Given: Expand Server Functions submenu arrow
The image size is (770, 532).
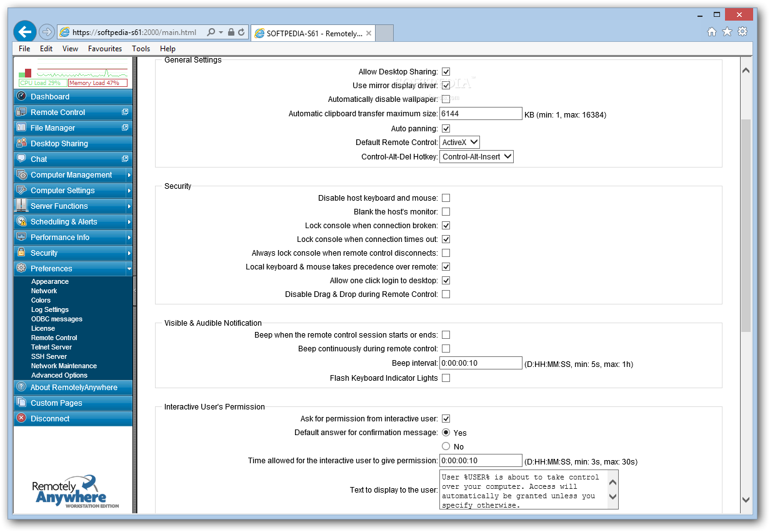Looking at the screenshot, I should (x=129, y=206).
